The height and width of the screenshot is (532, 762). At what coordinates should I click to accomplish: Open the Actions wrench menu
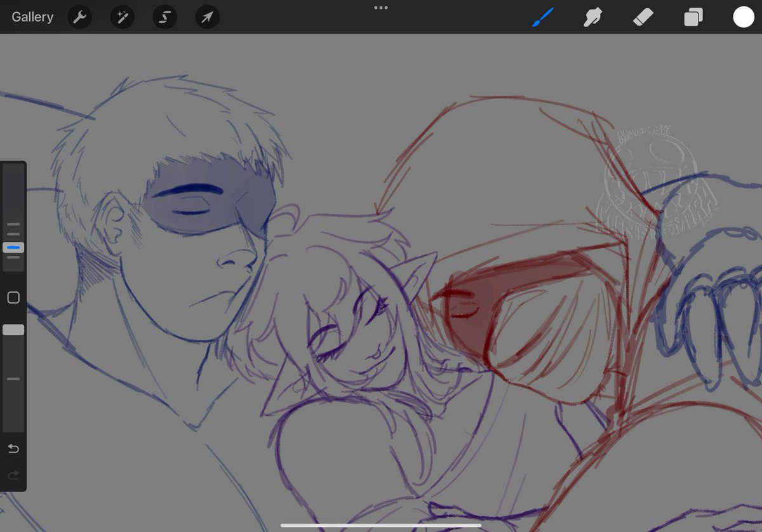[x=79, y=17]
